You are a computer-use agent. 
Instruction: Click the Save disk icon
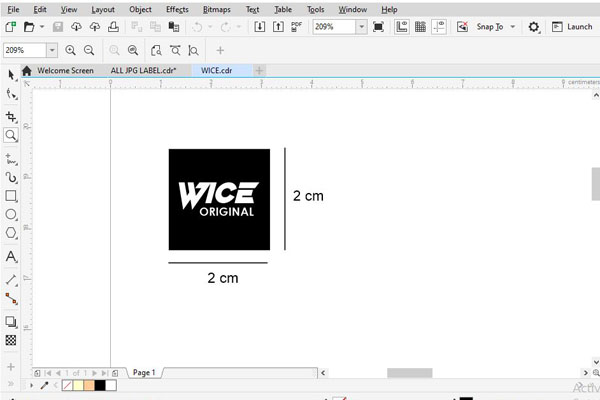click(x=58, y=27)
